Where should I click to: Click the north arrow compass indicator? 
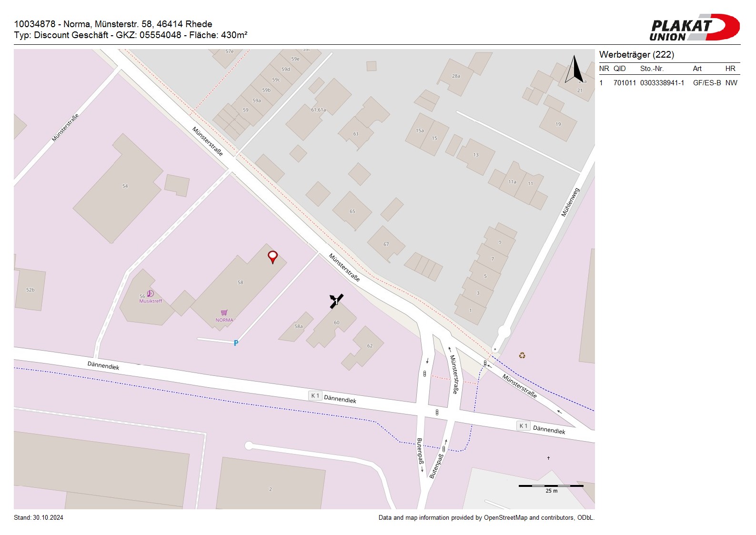(574, 70)
